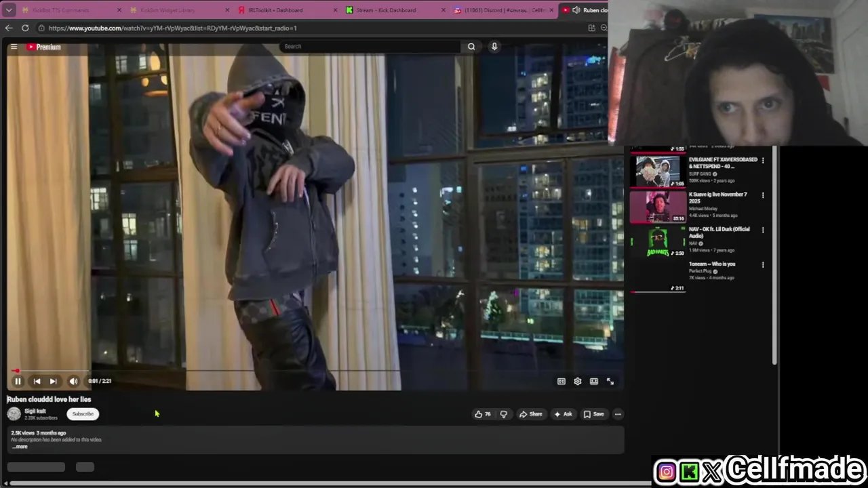868x488 pixels.
Task: Click the page horizontal scrollbar at bottom
Action: point(329,483)
